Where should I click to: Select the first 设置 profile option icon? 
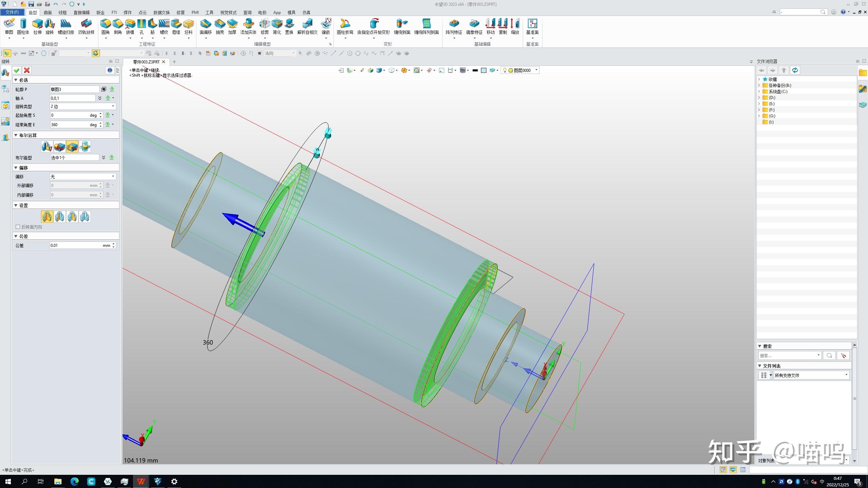(47, 216)
